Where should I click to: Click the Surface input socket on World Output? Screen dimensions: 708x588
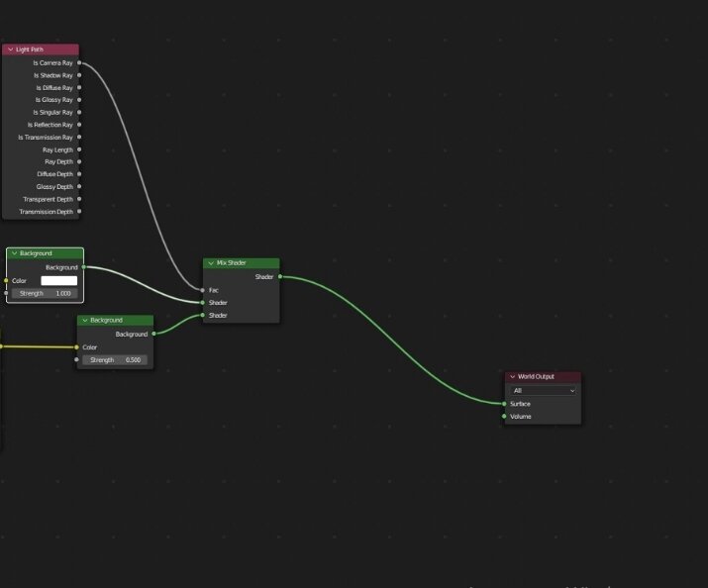pos(504,404)
